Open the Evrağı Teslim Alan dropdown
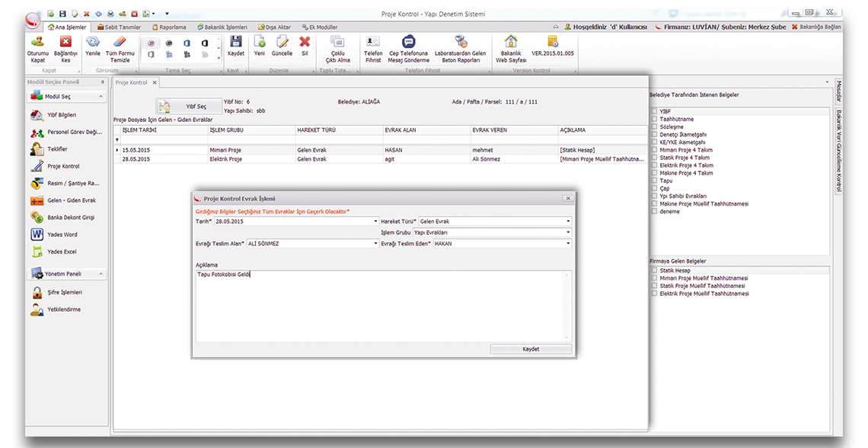 (375, 244)
